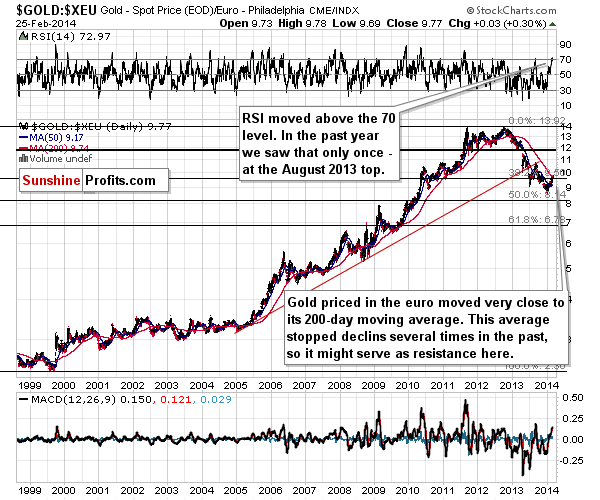Click the green up-triangle change indicator
This screenshot has height=500, width=600.
[x=552, y=24]
